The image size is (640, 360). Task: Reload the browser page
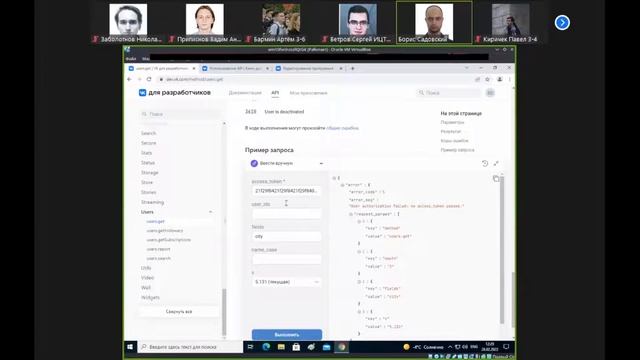[149, 79]
